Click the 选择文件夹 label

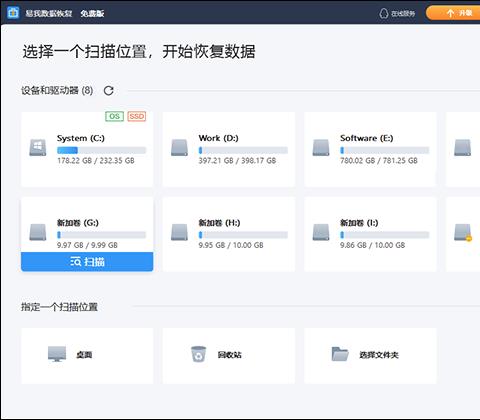tap(379, 355)
